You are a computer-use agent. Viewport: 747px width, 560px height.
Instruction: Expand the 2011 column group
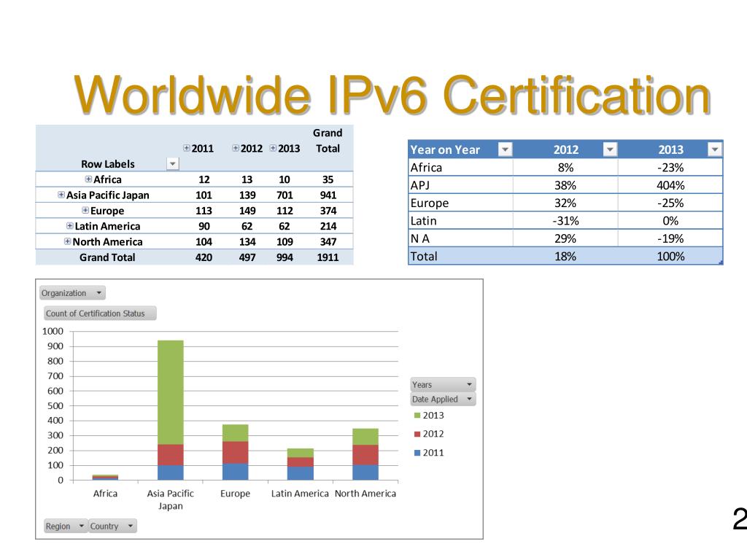click(x=187, y=148)
